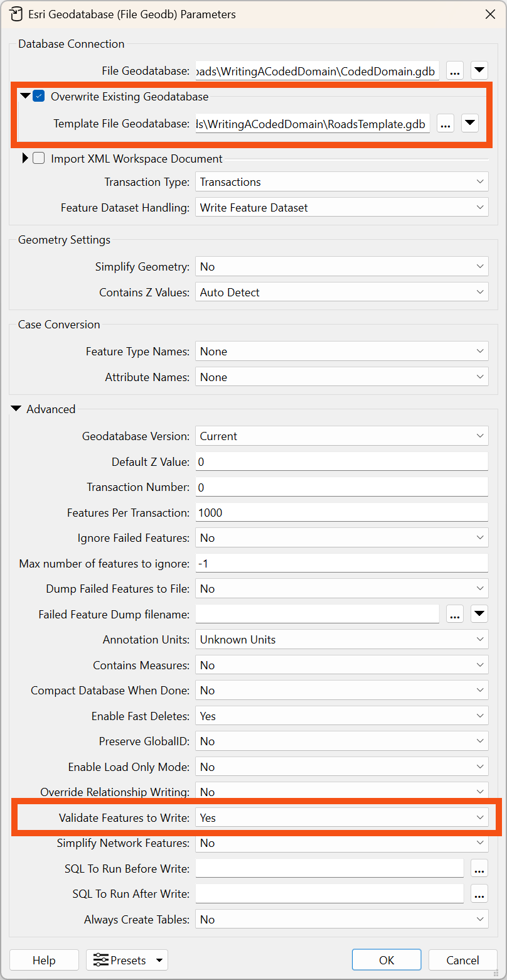The image size is (507, 980).
Task: Expand the Import XML Workspace Document section
Action: click(x=24, y=158)
